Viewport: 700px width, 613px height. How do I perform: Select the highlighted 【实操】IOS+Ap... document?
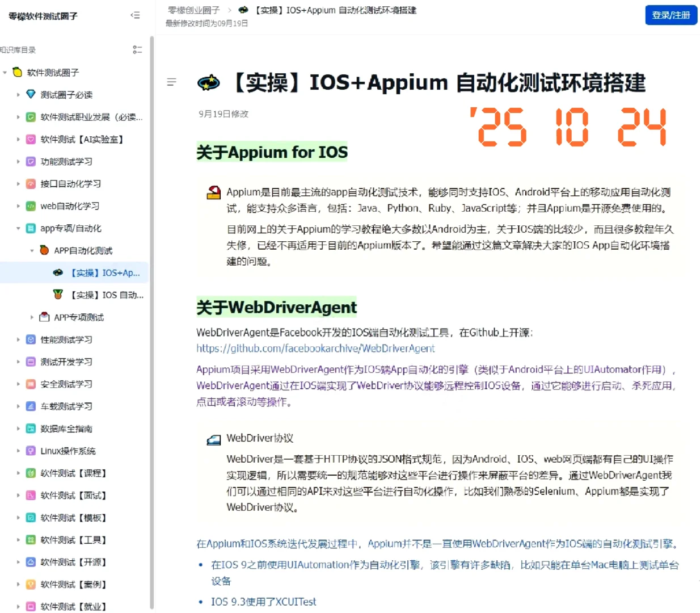click(74, 272)
